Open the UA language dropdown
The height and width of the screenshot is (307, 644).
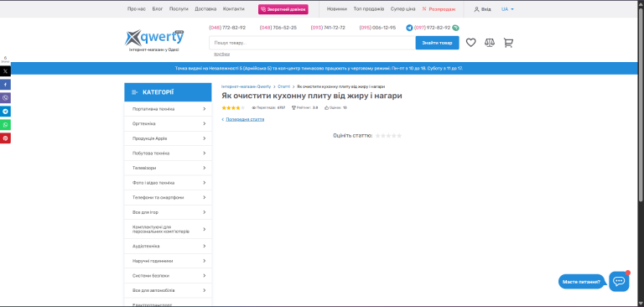[x=507, y=9]
